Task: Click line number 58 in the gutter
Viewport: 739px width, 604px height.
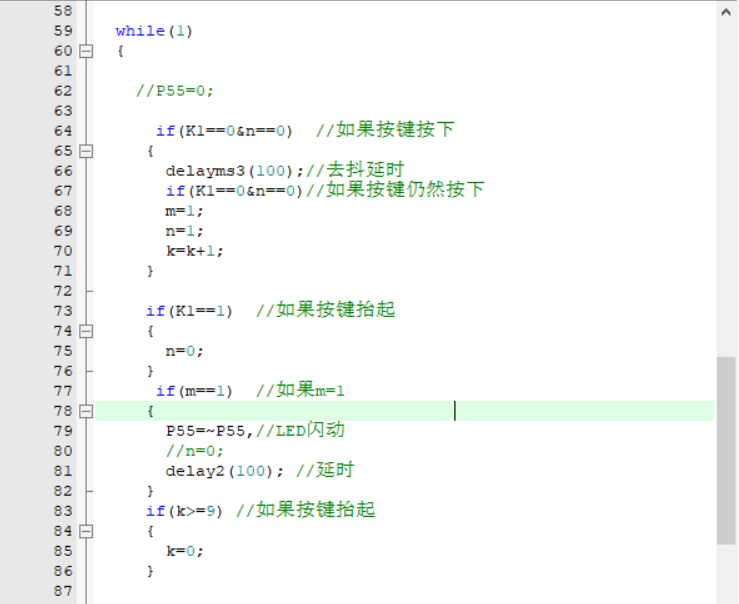Action: point(63,11)
